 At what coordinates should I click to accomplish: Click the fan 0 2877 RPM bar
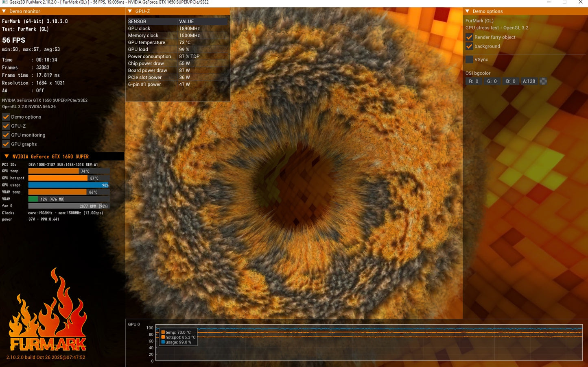[x=69, y=206]
